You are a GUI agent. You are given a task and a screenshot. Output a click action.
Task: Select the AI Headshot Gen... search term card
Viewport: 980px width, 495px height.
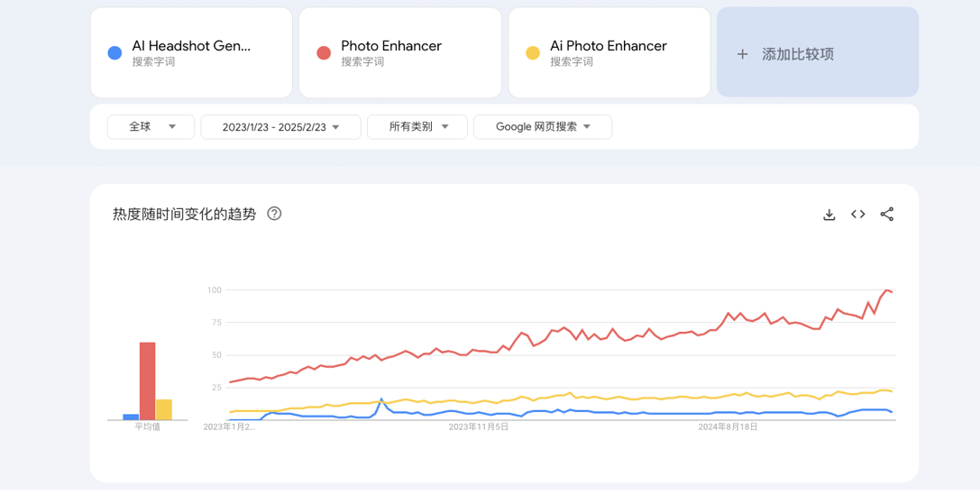tap(191, 52)
